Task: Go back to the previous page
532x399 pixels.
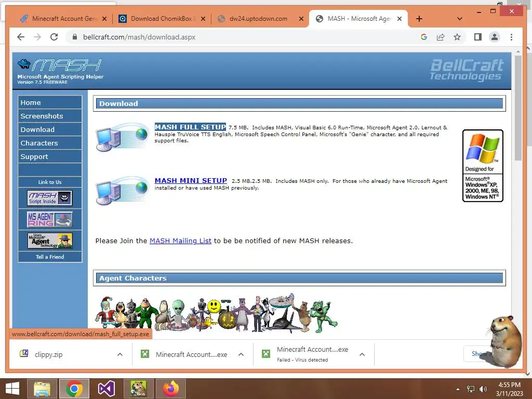Action: 21,37
